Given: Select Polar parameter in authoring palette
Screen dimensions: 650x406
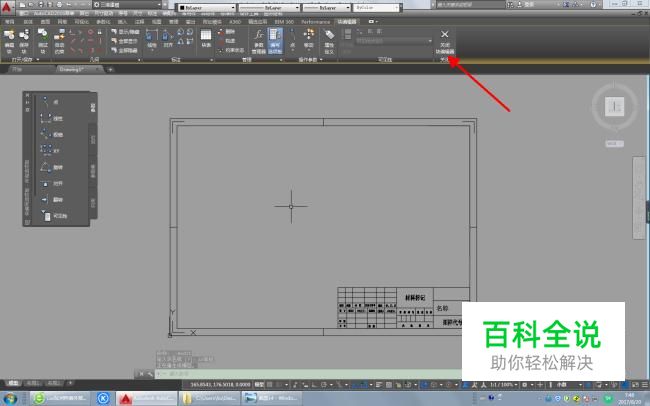Looking at the screenshot, I should pos(51,134).
